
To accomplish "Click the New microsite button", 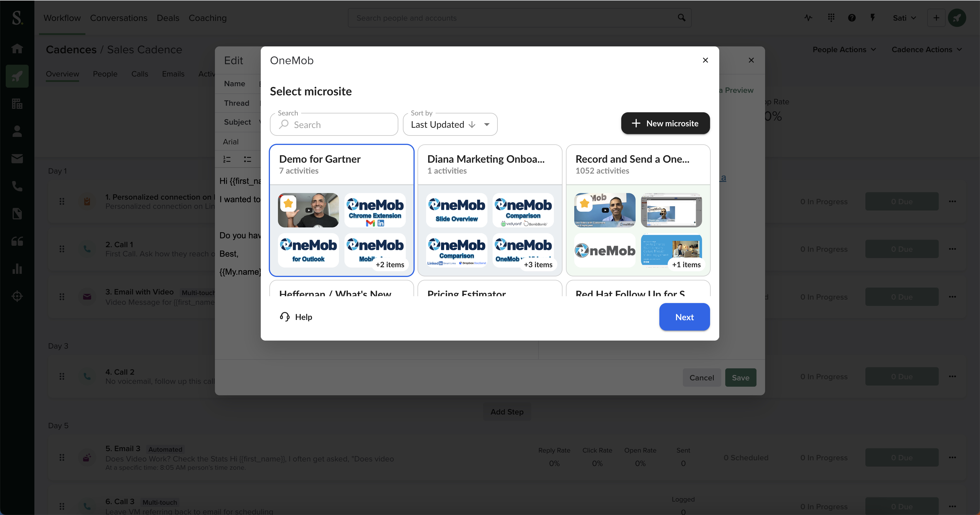I will coord(665,123).
